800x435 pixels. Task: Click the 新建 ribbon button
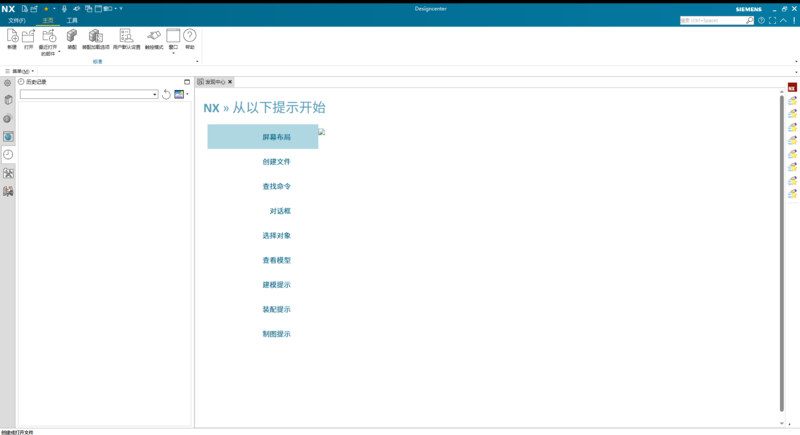click(x=12, y=39)
